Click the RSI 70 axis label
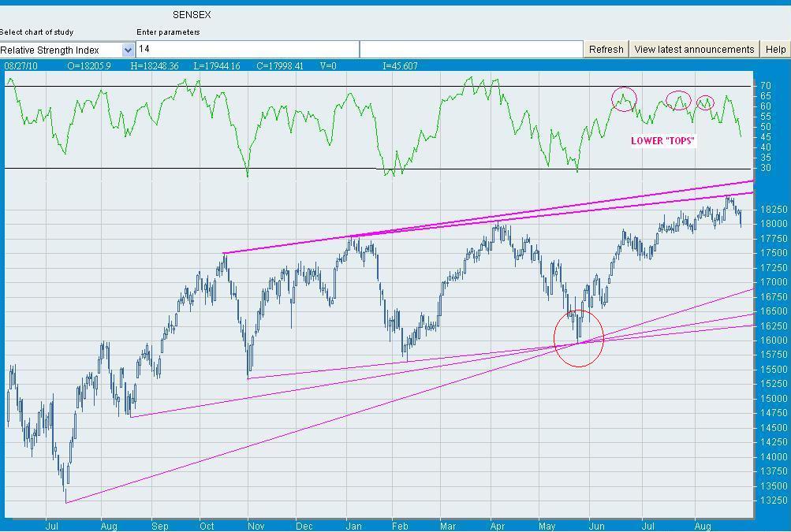Screen dimensions: 791x532 pyautogui.click(x=765, y=86)
